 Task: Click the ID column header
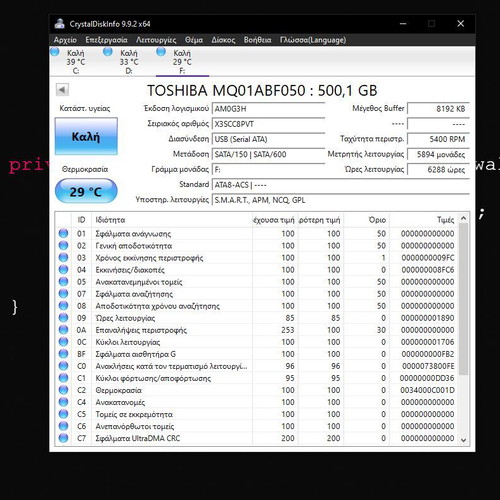click(81, 220)
